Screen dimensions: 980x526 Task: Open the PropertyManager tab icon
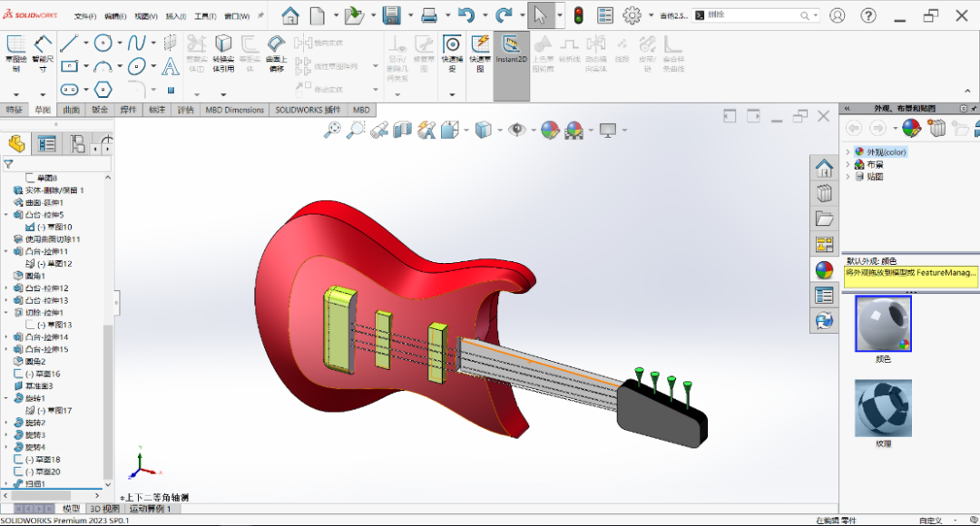[x=47, y=143]
